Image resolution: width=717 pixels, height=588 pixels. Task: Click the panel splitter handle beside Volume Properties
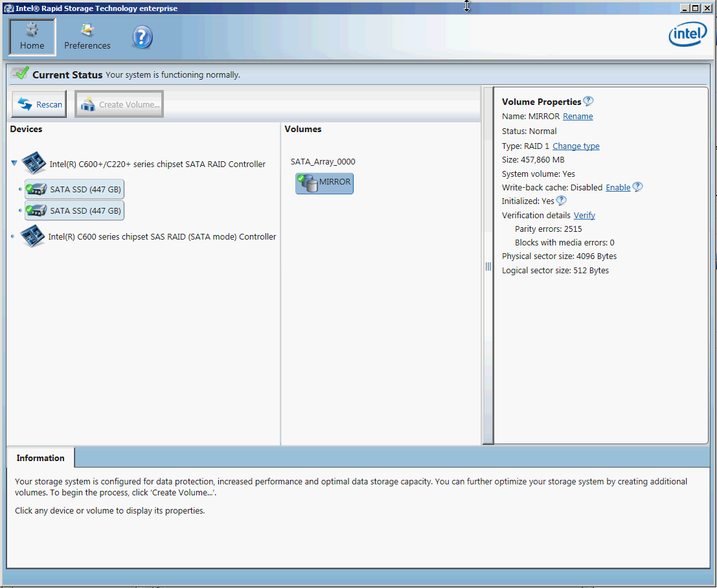488,266
